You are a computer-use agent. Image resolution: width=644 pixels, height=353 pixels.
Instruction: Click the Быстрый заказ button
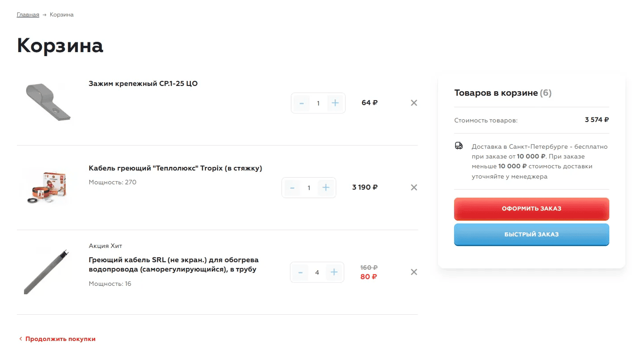click(x=531, y=235)
